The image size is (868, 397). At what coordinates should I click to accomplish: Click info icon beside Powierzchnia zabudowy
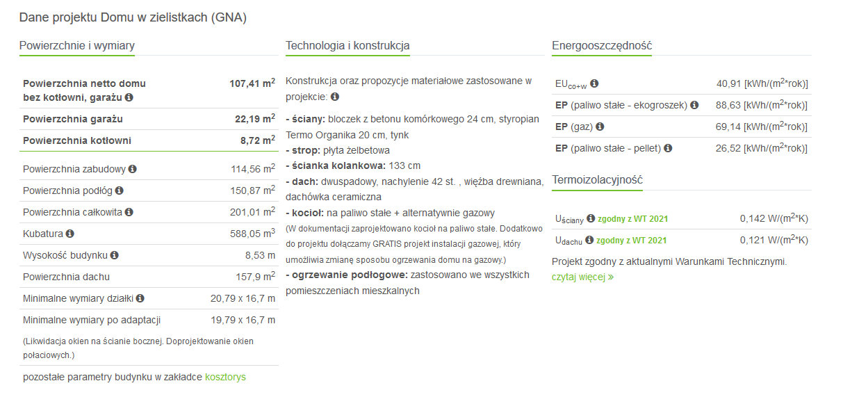tap(132, 169)
